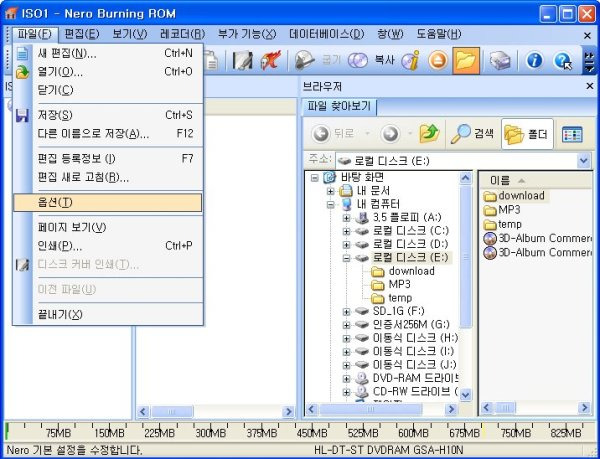This screenshot has width=600, height=459.
Task: Select 닫기(C) menu item
Action: click(x=108, y=90)
